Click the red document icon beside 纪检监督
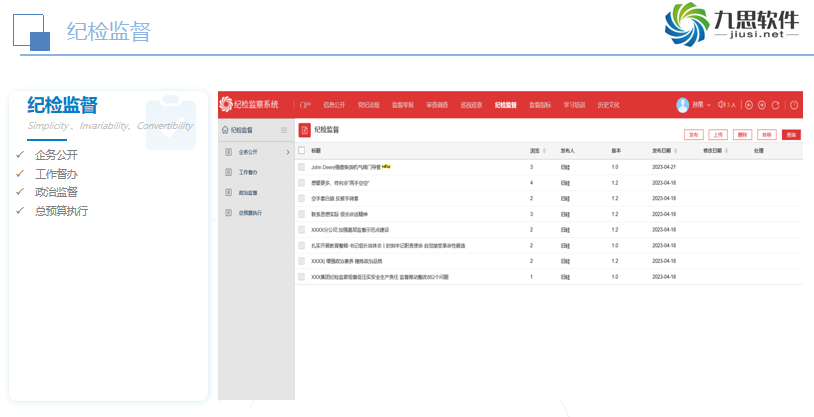 pos(305,130)
